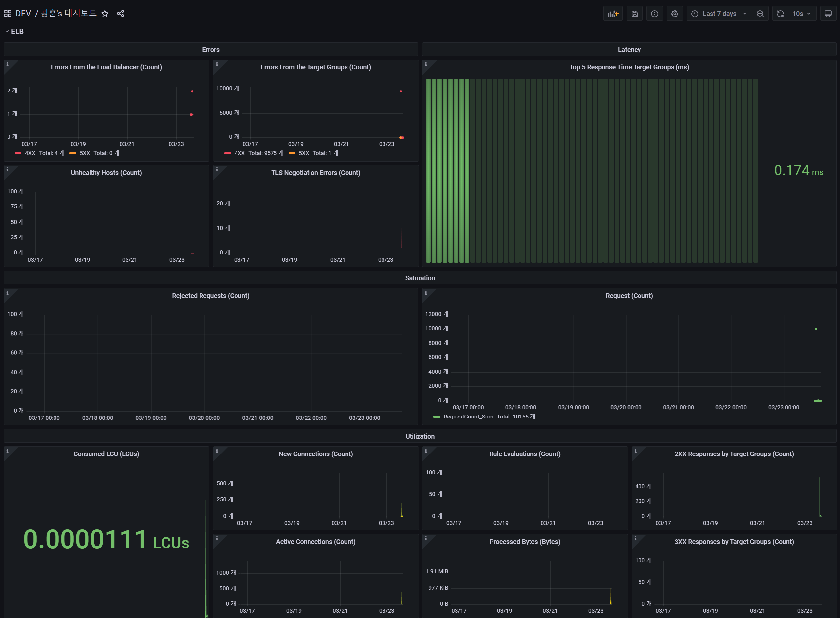Open the dashboard settings gear
Screen dimensions: 840x618
pyautogui.click(x=675, y=13)
